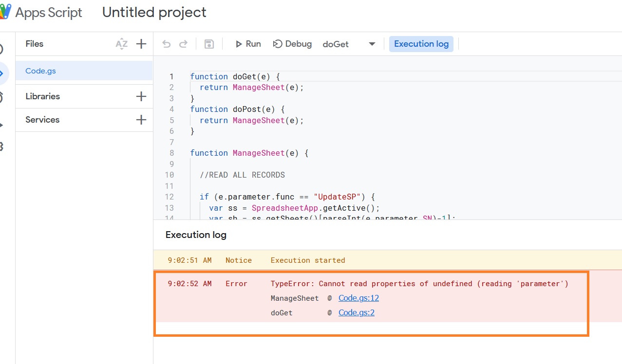Click line number 10 in the editor gutter
622x364 pixels.
(170, 175)
